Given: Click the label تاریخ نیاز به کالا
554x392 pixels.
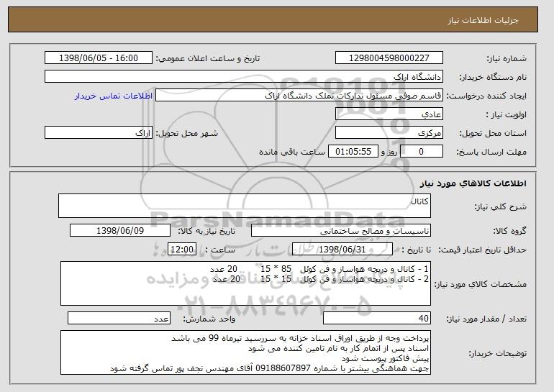Looking at the screenshot, I should pyautogui.click(x=206, y=231).
